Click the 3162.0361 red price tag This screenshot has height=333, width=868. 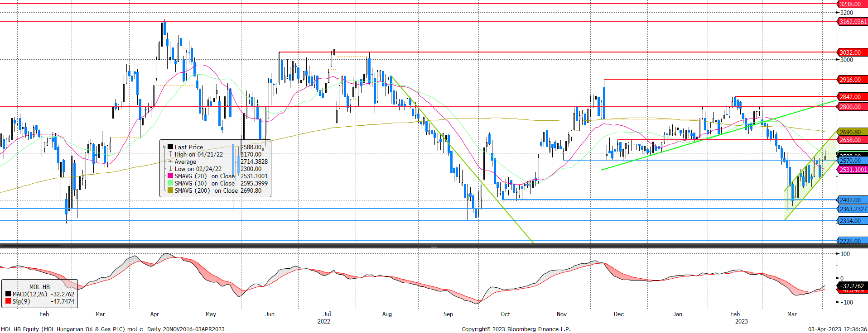pos(852,22)
